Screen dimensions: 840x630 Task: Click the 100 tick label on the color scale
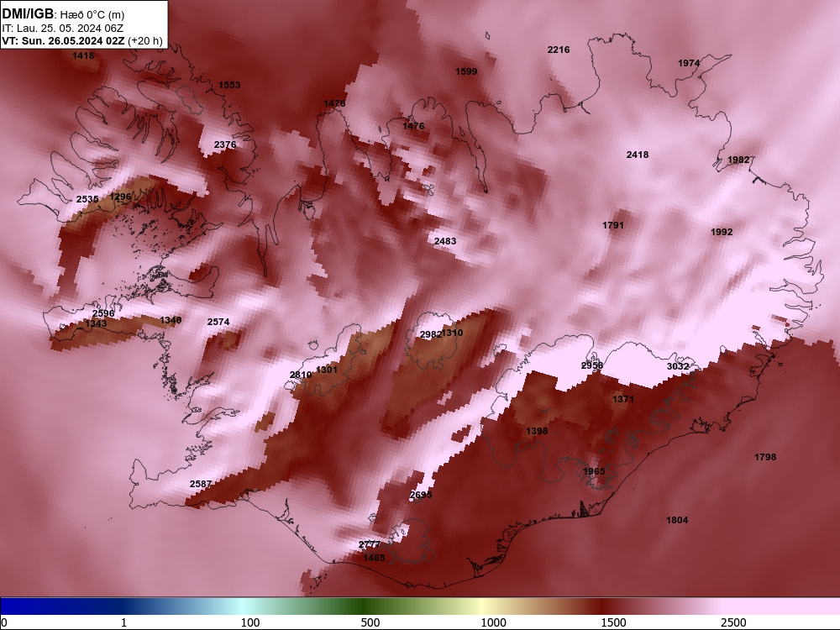[250, 622]
